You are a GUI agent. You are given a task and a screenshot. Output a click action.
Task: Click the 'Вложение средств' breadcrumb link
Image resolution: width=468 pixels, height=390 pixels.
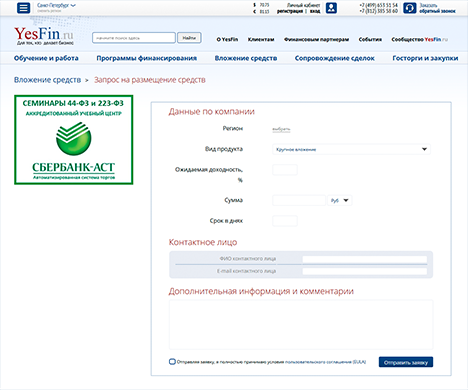47,80
